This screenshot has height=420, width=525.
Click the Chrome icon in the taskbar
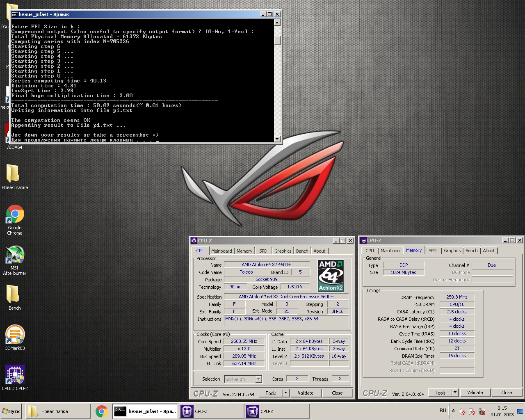point(102,411)
